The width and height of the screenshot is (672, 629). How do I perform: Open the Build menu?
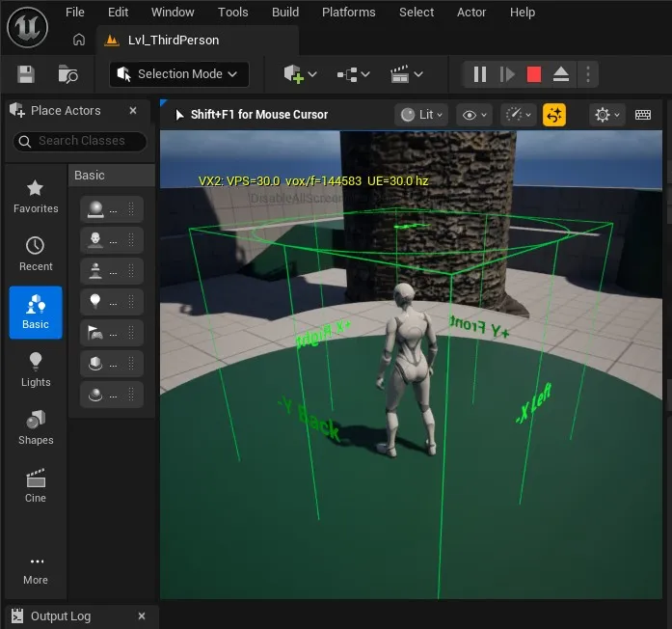[x=285, y=13]
